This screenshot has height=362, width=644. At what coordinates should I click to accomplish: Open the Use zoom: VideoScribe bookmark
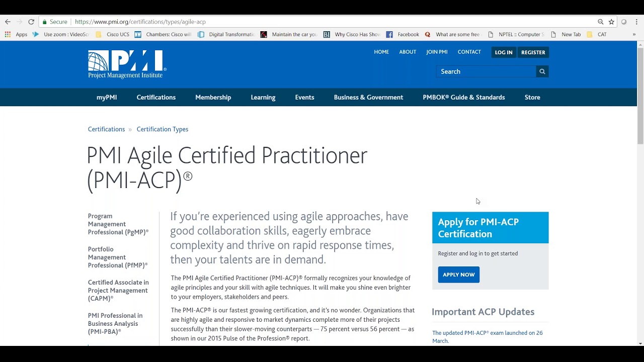click(60, 34)
